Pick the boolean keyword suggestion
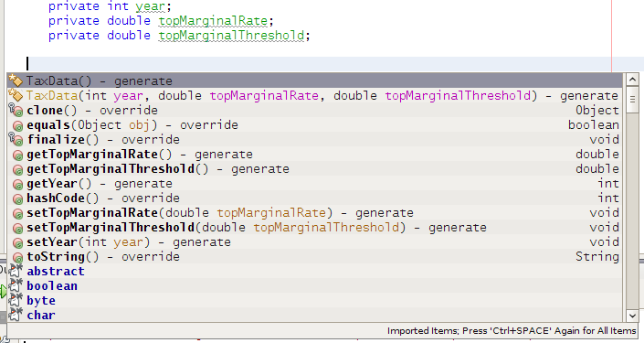 314,285
